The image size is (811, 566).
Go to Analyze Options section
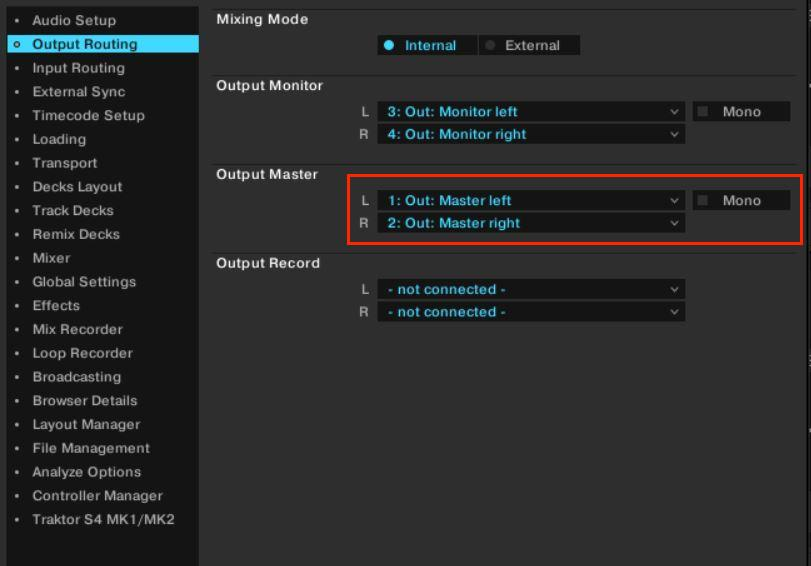[x=86, y=472]
